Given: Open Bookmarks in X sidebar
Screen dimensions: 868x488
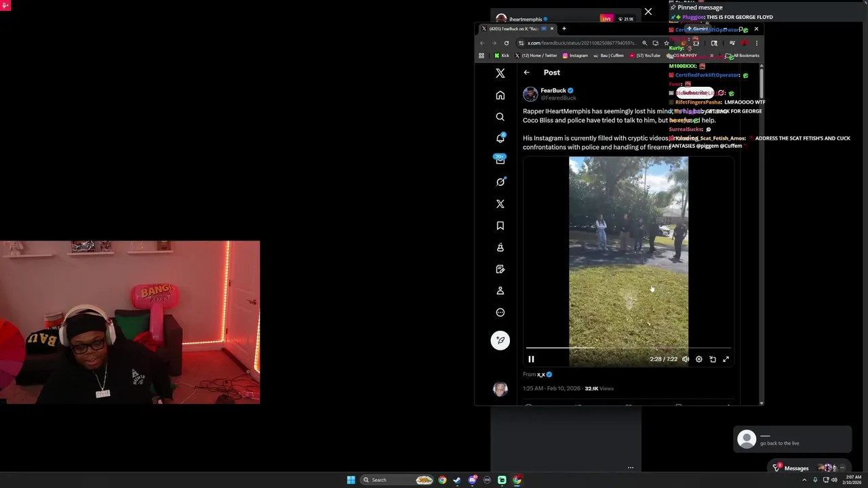Looking at the screenshot, I should pos(500,226).
